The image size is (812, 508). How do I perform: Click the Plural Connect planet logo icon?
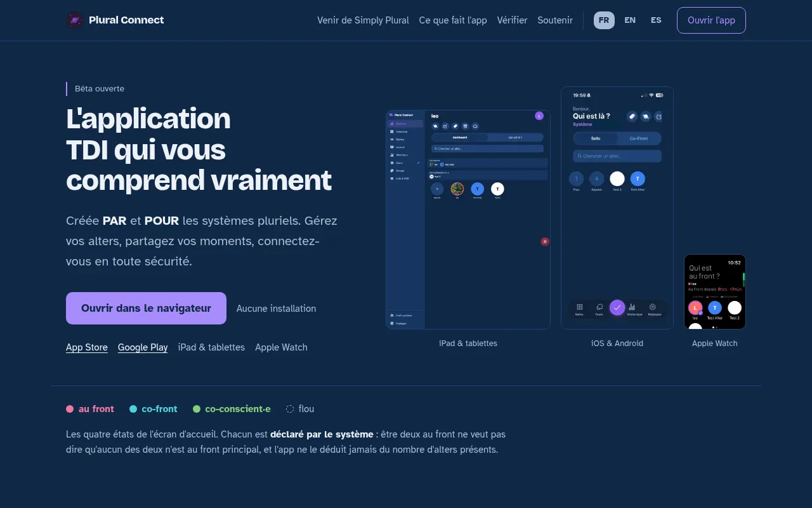[75, 20]
